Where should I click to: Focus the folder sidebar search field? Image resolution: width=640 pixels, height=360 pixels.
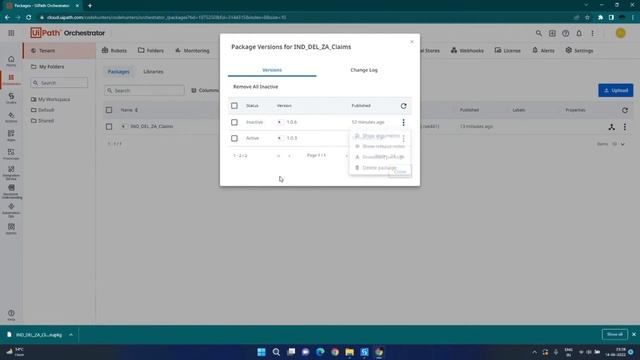[x=59, y=83]
